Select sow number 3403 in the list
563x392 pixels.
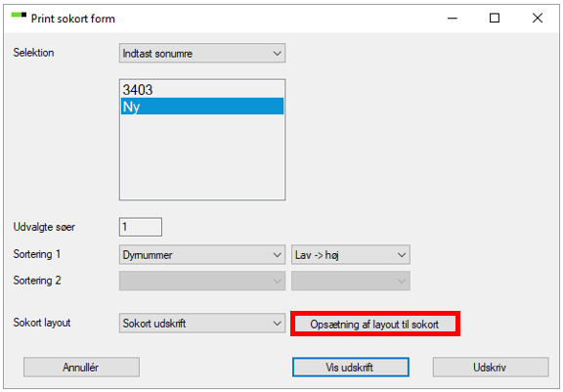(202, 90)
